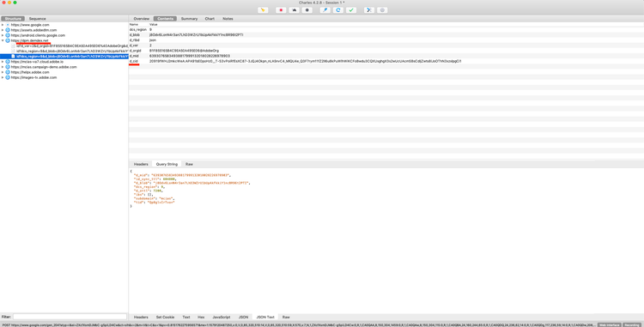The height and width of the screenshot is (327, 644).
Task: Click the globe icon for helpx.adobe.com
Action: [8, 72]
